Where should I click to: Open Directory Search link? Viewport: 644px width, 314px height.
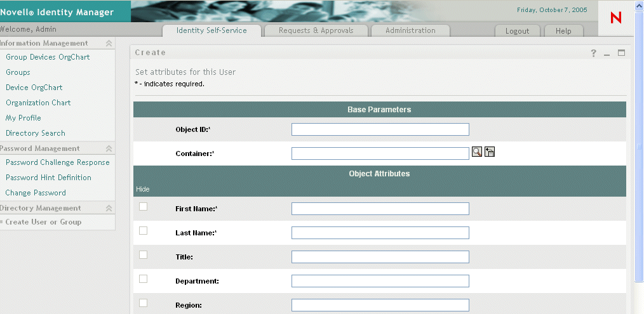coord(36,133)
